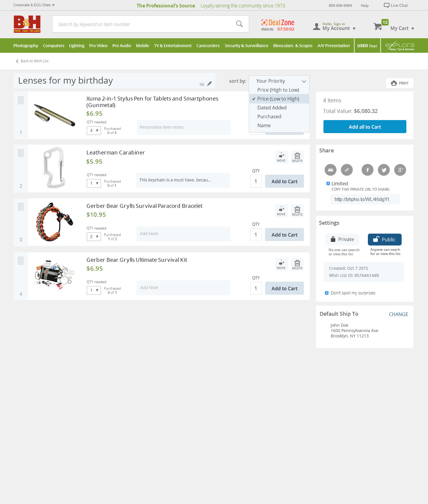Viewport: 428px width, 504px height.
Task: Open the shopping cart icon
Action: click(378, 26)
